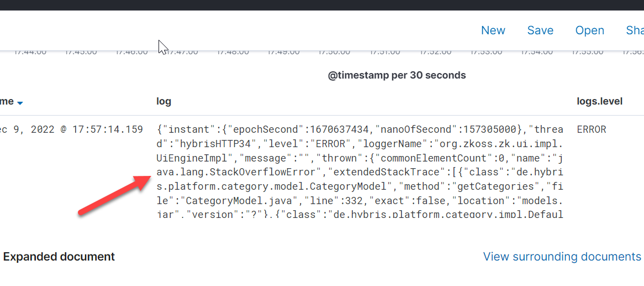
Task: Click the New menu item
Action: 493,30
